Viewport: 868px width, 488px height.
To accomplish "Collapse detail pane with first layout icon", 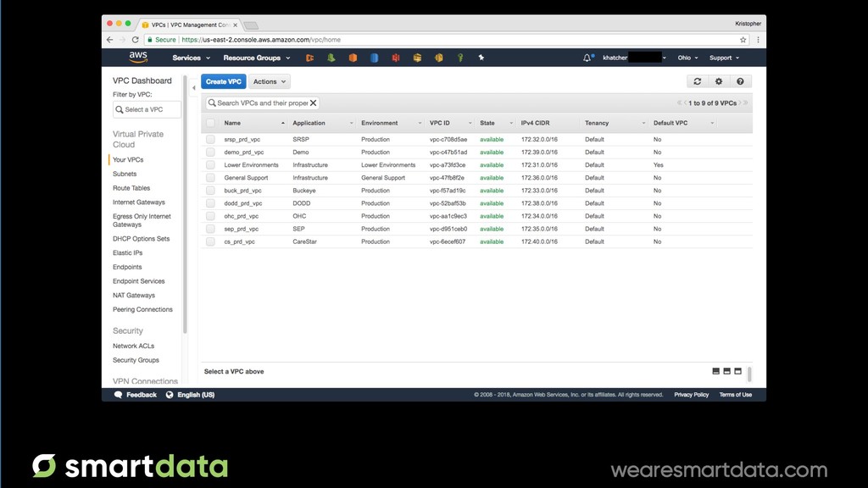I will [x=715, y=371].
